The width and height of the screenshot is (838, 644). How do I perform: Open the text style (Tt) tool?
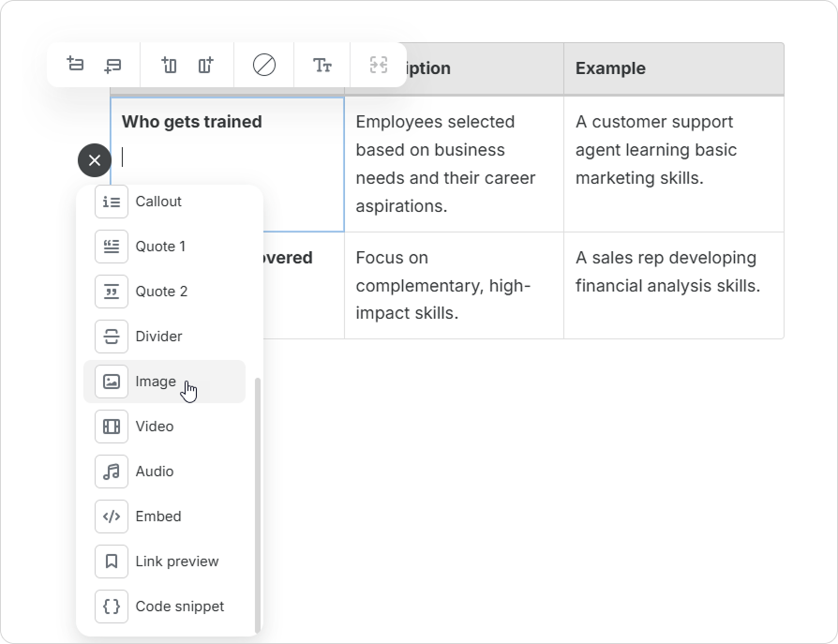tap(322, 65)
